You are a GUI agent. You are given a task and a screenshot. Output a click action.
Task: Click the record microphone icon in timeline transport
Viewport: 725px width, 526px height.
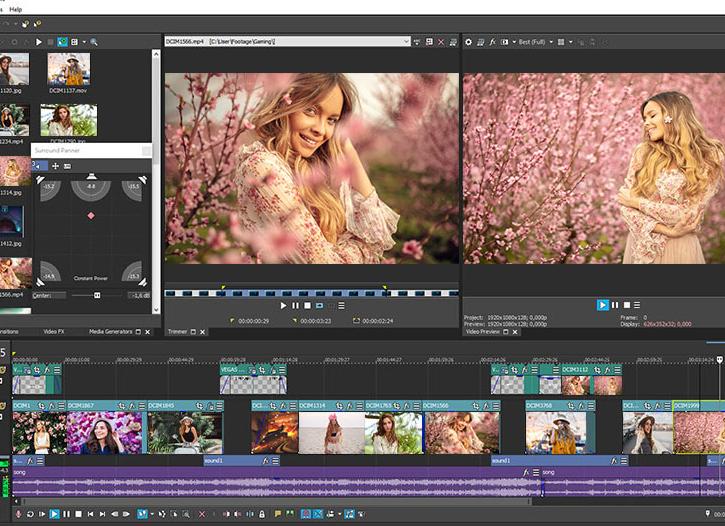(x=18, y=514)
